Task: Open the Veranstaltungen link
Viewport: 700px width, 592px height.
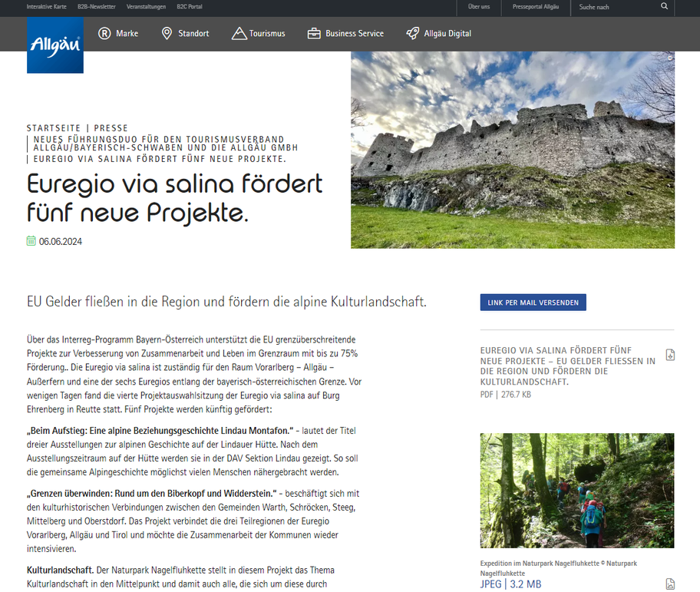Action: [147, 6]
